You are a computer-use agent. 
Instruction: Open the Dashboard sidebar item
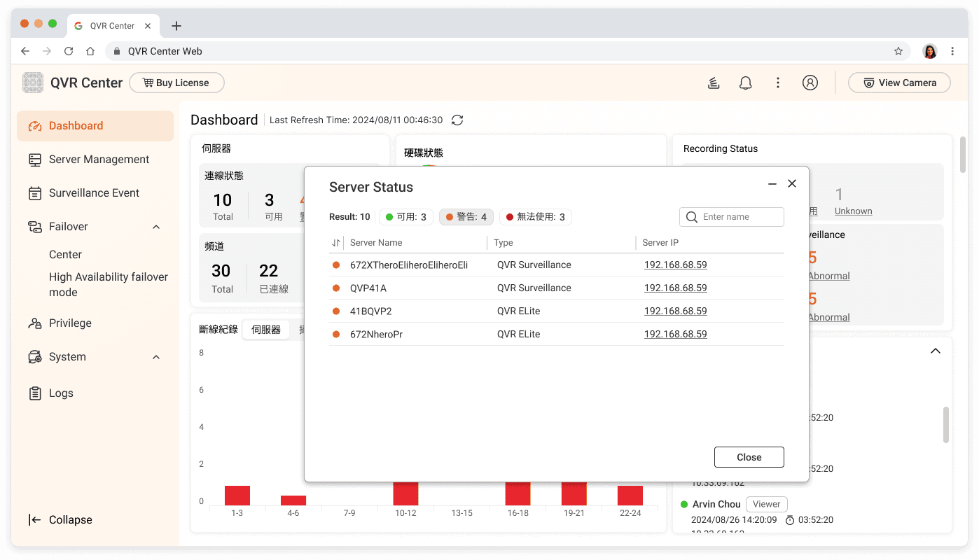pos(95,126)
